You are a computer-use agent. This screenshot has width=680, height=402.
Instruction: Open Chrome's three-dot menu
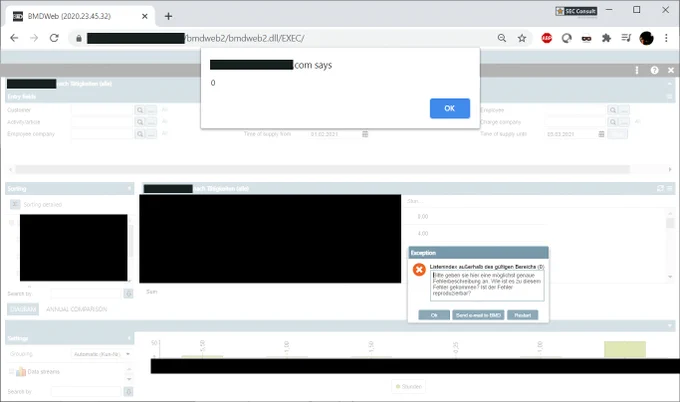point(666,38)
